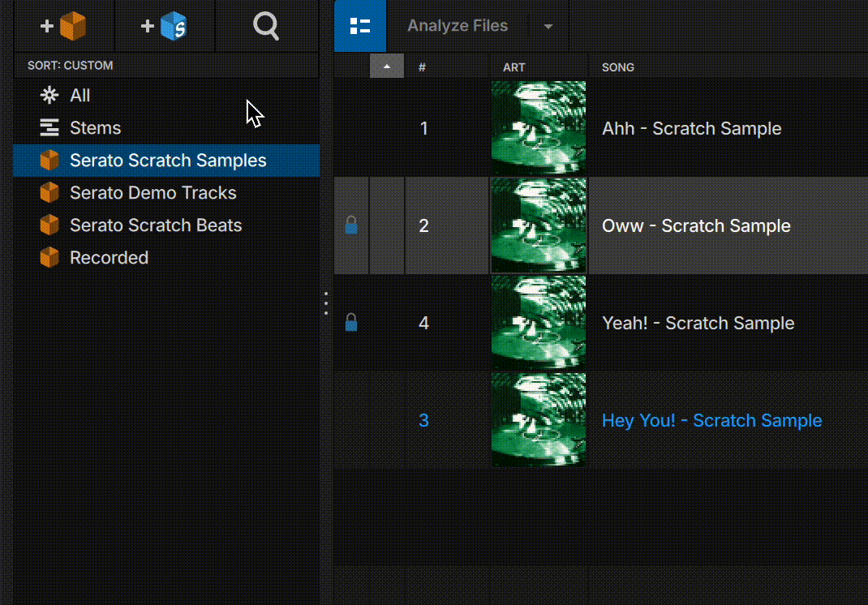This screenshot has height=605, width=868.
Task: Open the crate search magnifier
Action: 266,25
